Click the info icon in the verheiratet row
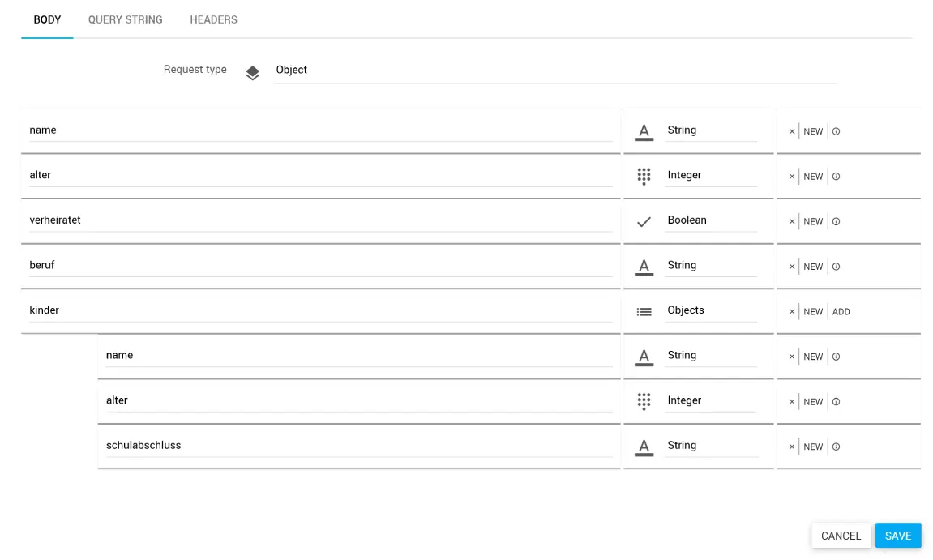 [836, 221]
